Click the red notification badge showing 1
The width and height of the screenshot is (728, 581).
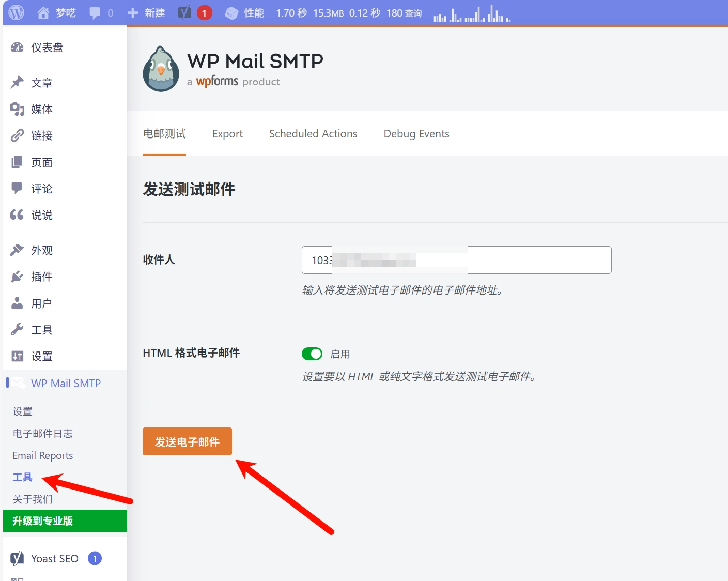[x=204, y=13]
